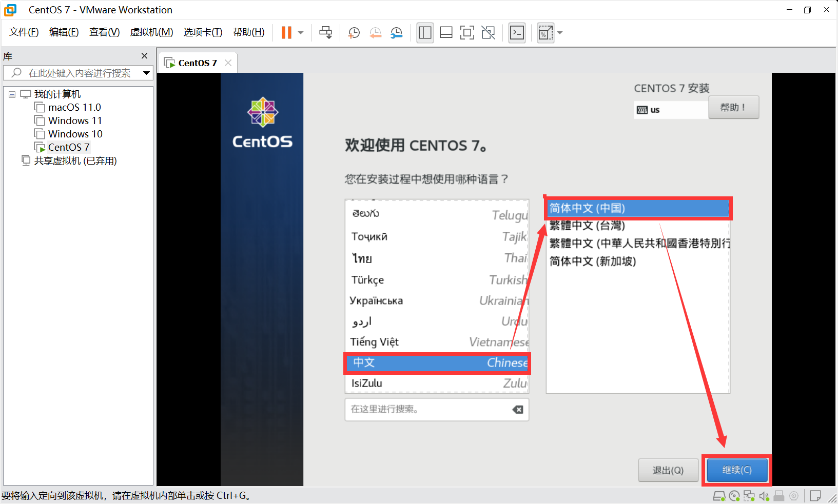Toggle the thumbnail bar
Image resolution: width=838 pixels, height=504 pixels.
(446, 32)
